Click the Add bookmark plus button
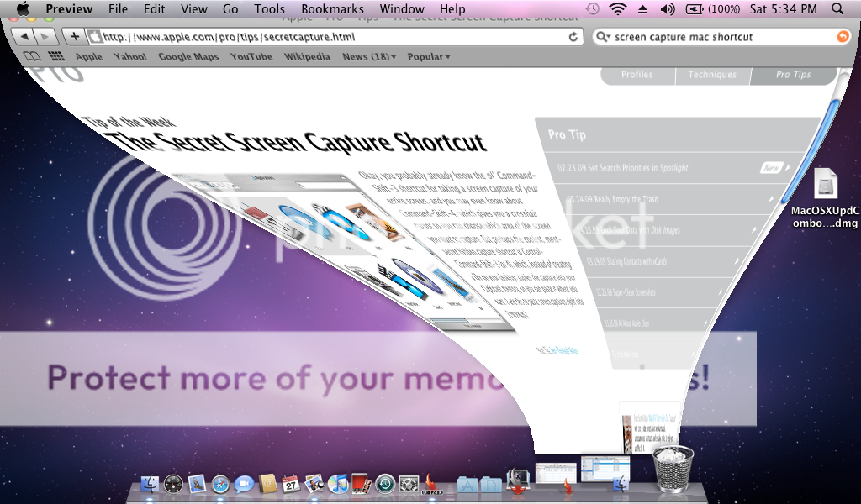The image size is (861, 504). 75,37
